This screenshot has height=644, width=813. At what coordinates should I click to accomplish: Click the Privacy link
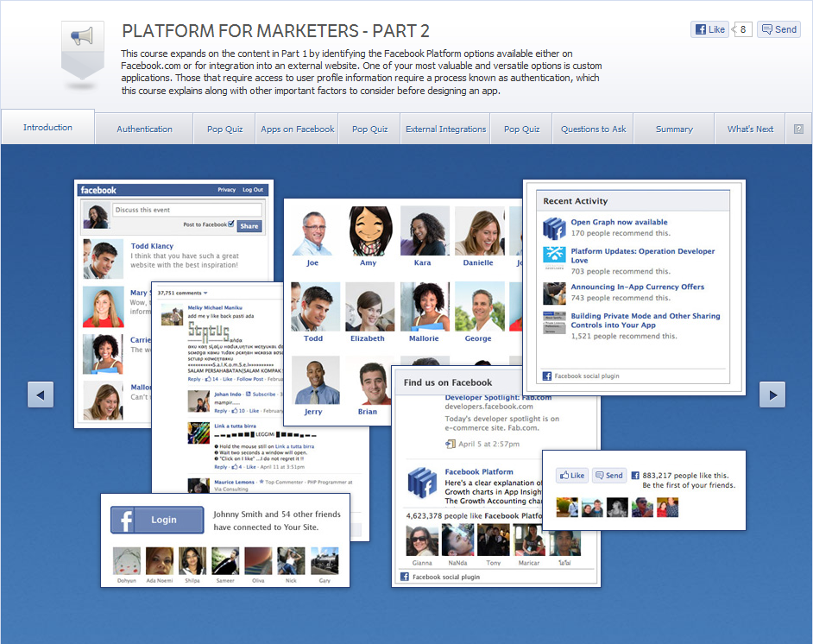click(x=227, y=190)
